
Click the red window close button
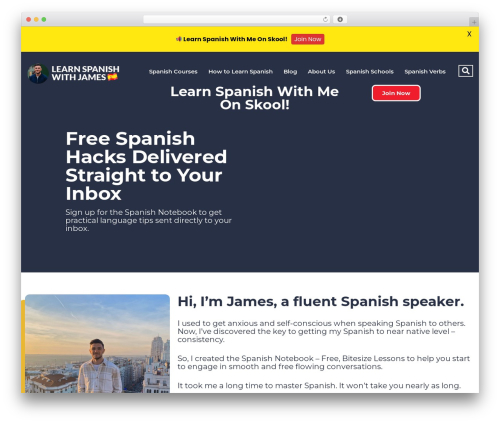[x=29, y=19]
